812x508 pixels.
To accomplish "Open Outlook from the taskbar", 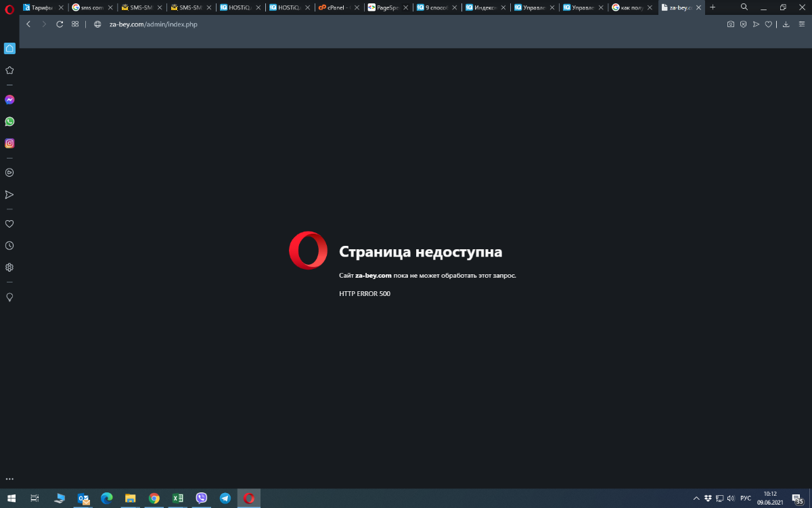I will tap(83, 498).
